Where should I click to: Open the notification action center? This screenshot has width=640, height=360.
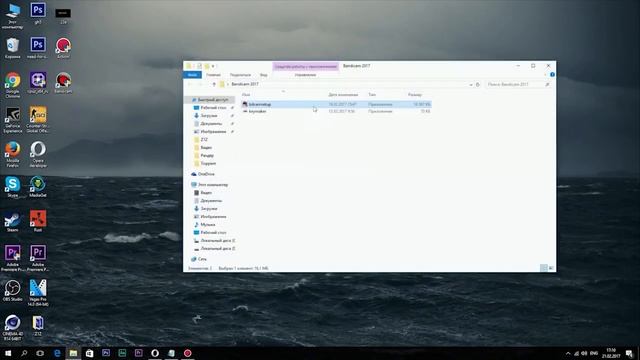[x=629, y=353]
